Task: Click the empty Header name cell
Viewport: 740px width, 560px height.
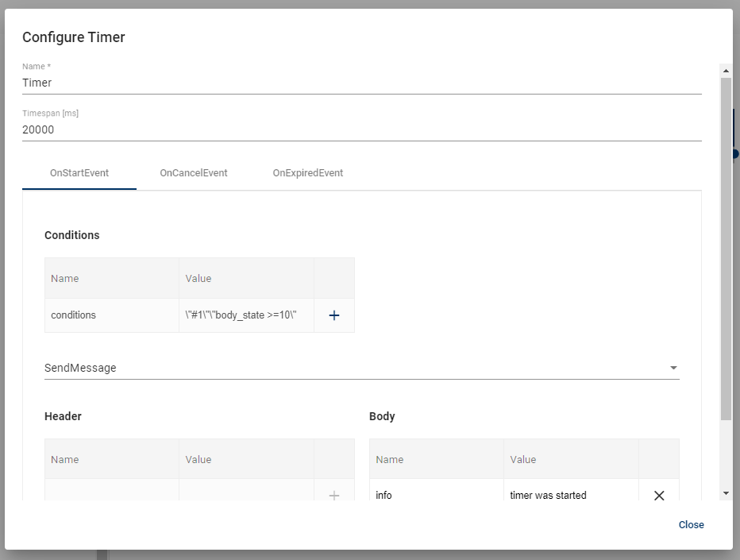Action: click(111, 493)
